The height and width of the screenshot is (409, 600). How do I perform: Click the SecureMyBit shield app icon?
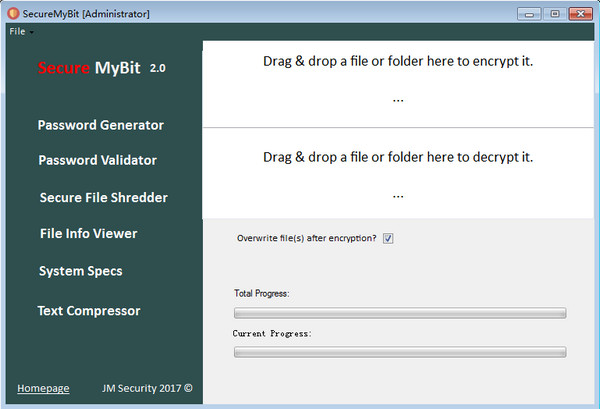(13, 14)
